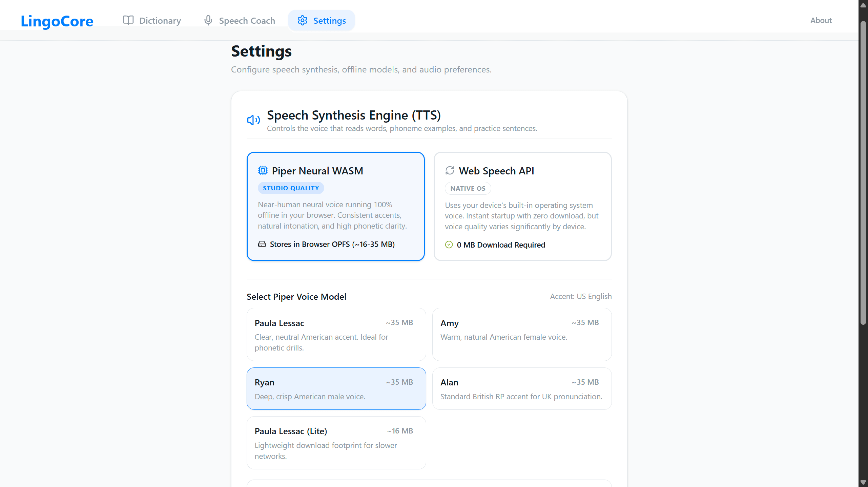This screenshot has height=487, width=868.
Task: Click the Dictionary book icon
Action: pos(128,20)
